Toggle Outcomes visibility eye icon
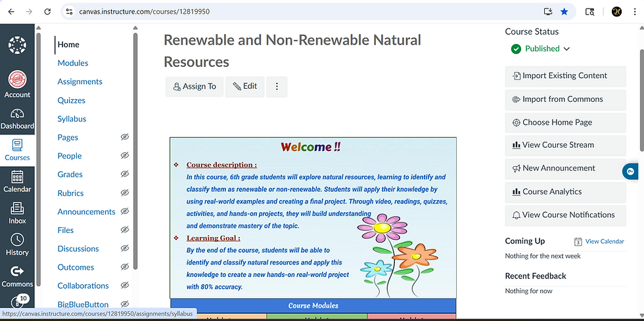 pyautogui.click(x=125, y=267)
